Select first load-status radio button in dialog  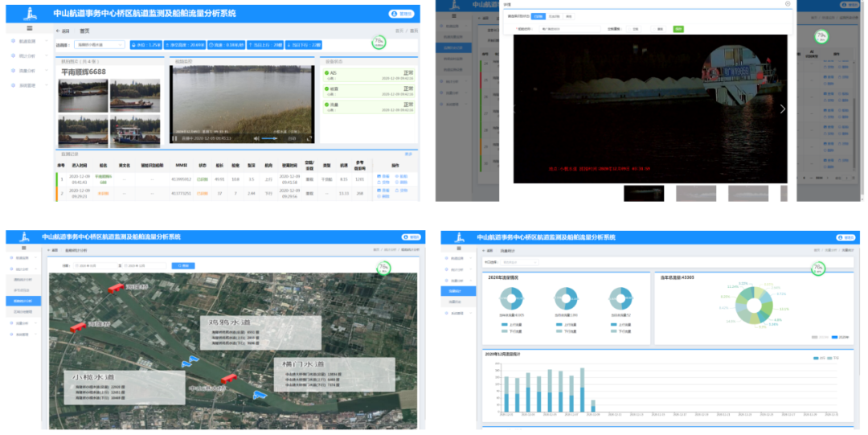631,29
